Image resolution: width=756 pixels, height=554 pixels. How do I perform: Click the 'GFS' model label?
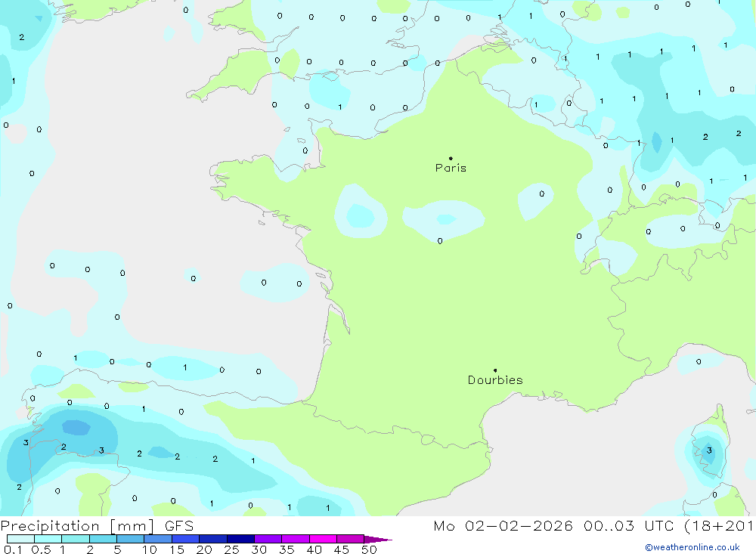(179, 526)
